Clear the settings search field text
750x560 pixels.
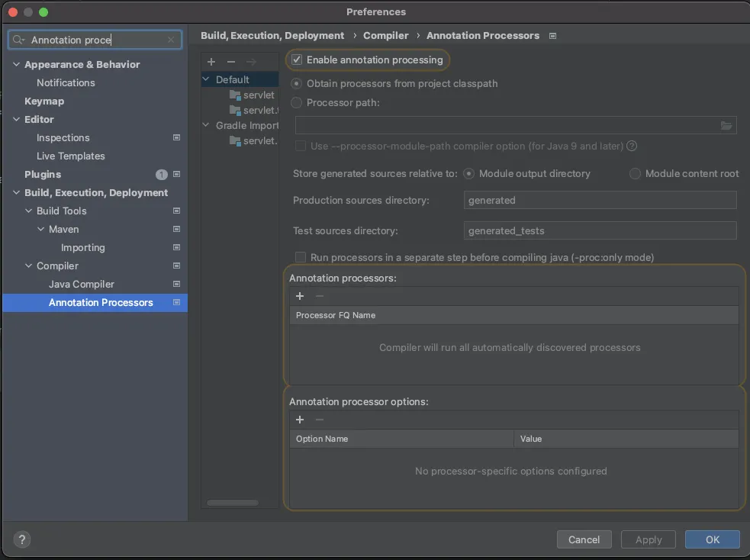(x=171, y=40)
